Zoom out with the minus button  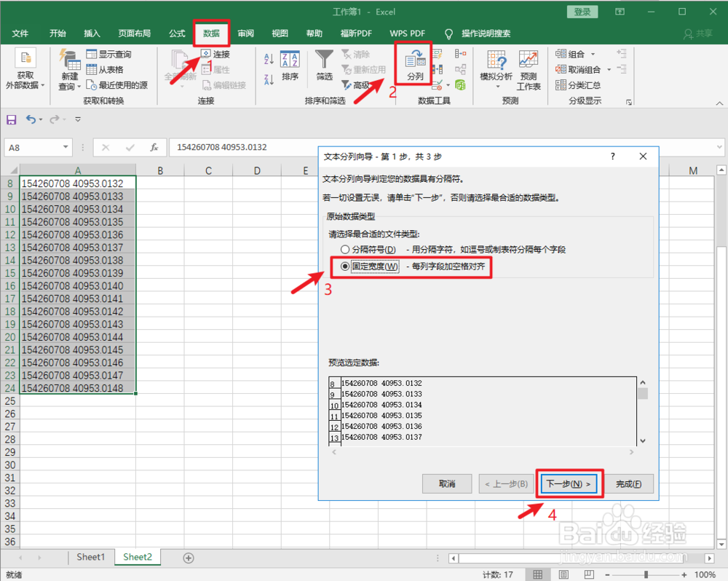tap(607, 575)
